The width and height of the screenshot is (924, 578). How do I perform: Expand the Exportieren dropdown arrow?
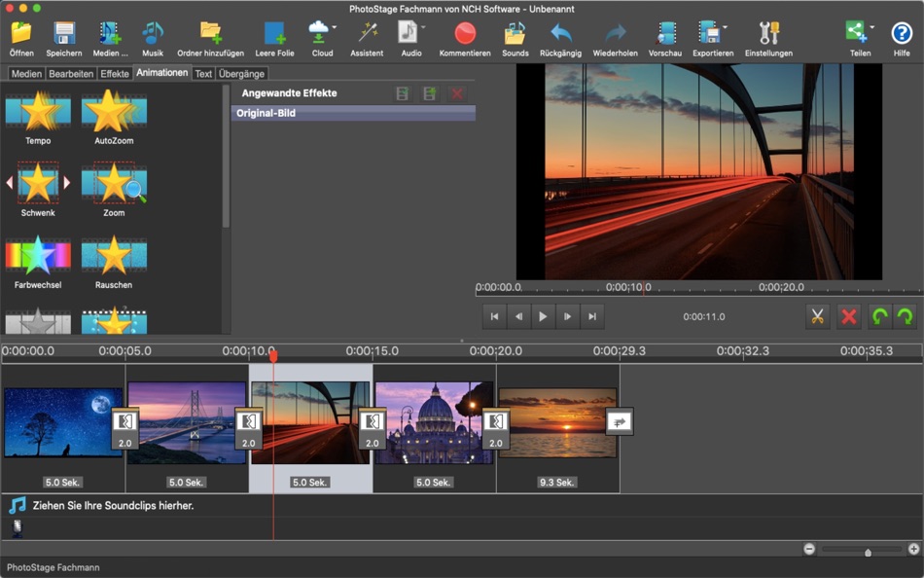click(x=726, y=27)
